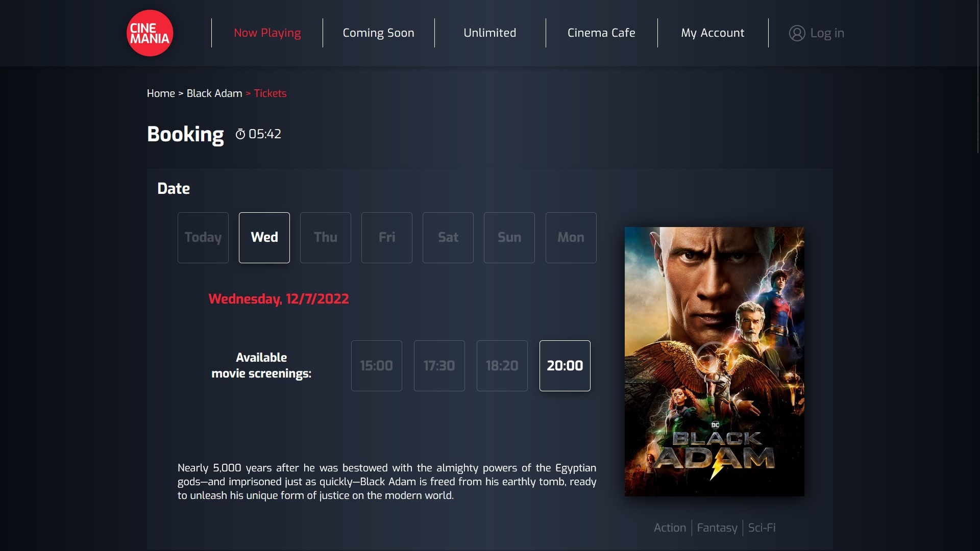Click the Home breadcrumb link
980x551 pixels.
(161, 93)
